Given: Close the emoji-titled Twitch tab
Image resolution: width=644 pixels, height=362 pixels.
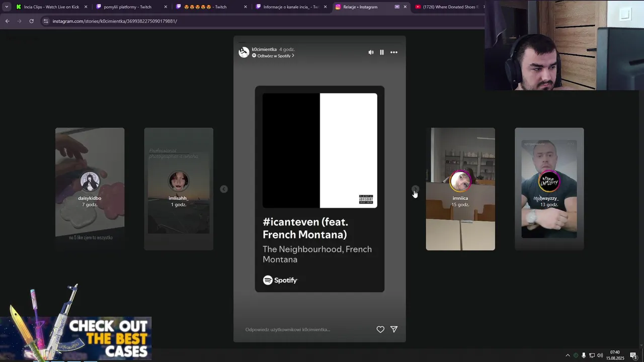Looking at the screenshot, I should tap(246, 7).
